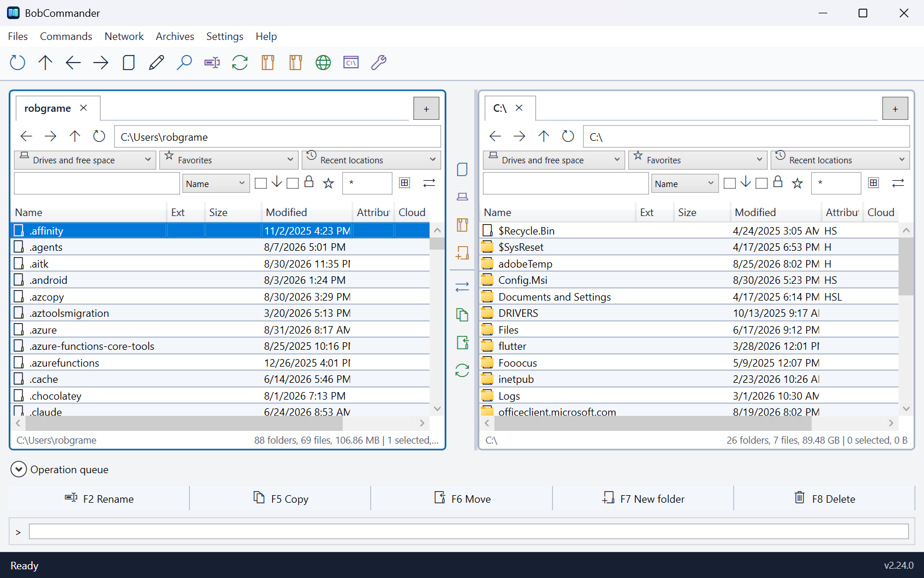Image resolution: width=924 pixels, height=578 pixels.
Task: Click the green sync arrows in toolbar
Action: pyautogui.click(x=240, y=63)
